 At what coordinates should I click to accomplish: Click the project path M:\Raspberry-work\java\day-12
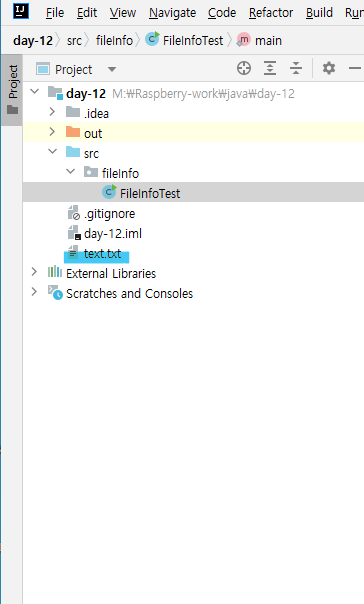click(203, 94)
